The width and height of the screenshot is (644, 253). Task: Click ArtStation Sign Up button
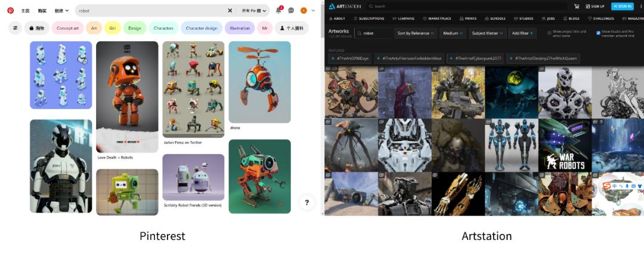pyautogui.click(x=595, y=6)
